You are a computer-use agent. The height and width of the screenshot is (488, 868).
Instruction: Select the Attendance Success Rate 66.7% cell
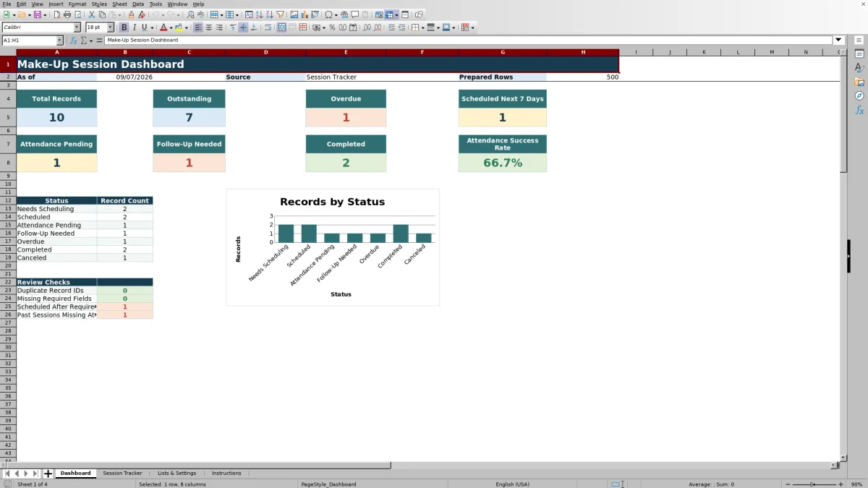tap(503, 163)
